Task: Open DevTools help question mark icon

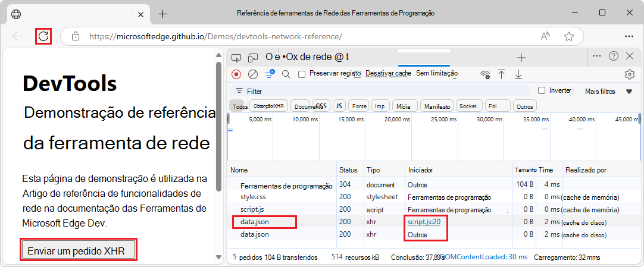Action: [614, 56]
